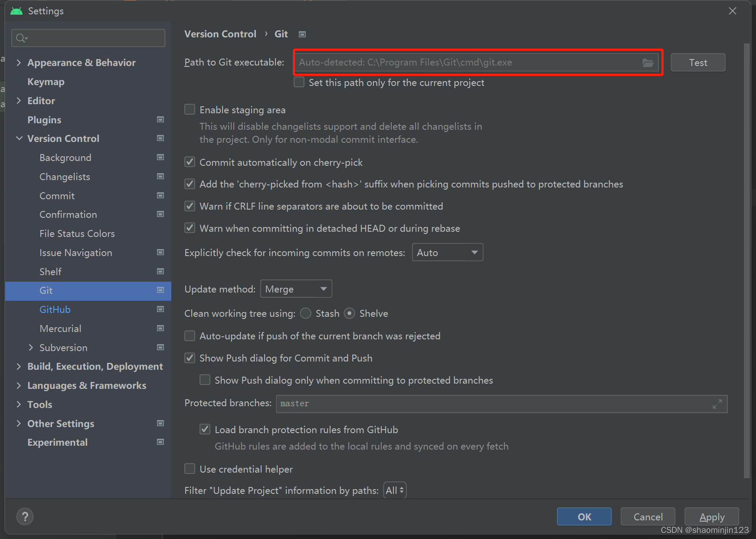The width and height of the screenshot is (756, 539).
Task: Click the Apply button
Action: pos(712,516)
